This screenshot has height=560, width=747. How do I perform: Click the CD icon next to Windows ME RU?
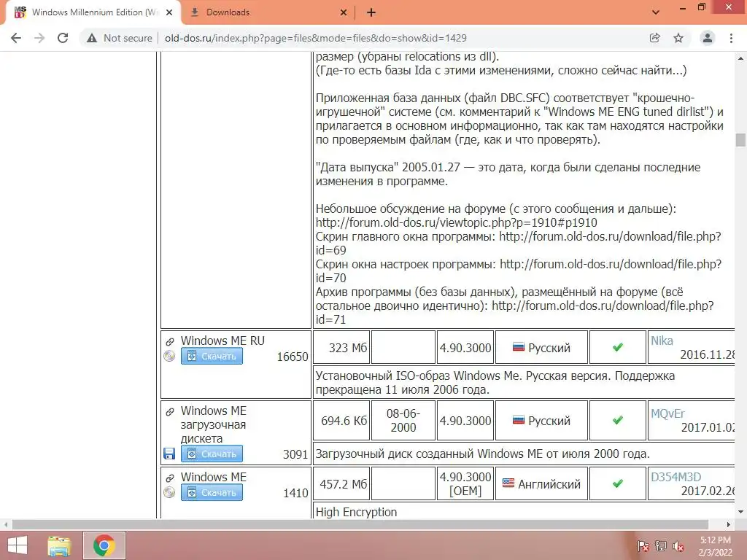click(169, 356)
